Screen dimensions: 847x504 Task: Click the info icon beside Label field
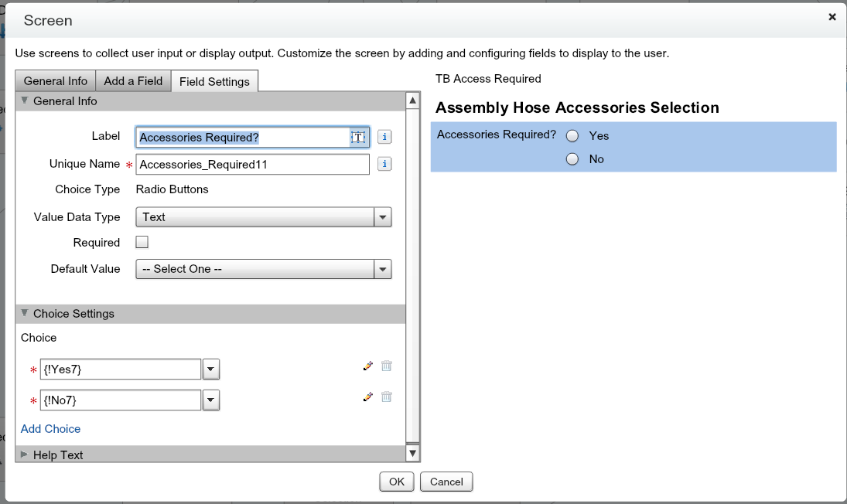click(x=385, y=137)
